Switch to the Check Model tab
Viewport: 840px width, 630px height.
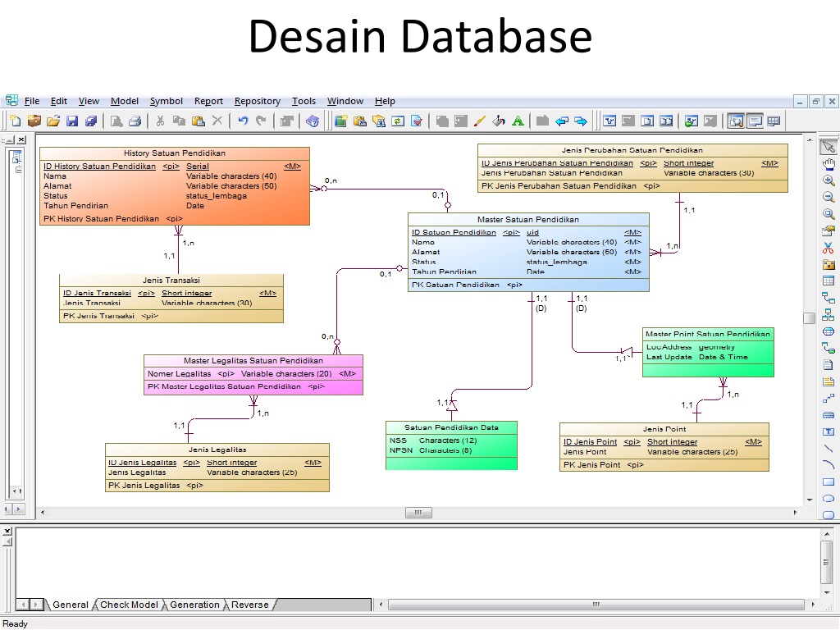129,605
